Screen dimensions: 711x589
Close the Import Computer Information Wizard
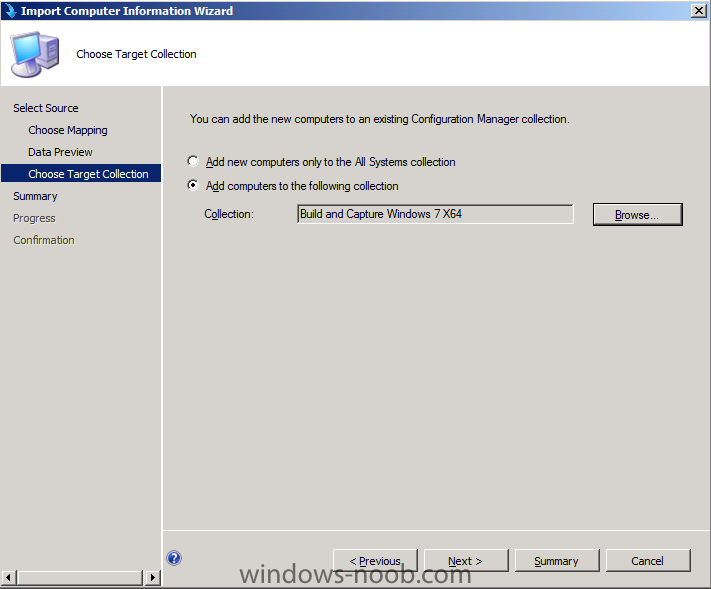click(x=698, y=10)
